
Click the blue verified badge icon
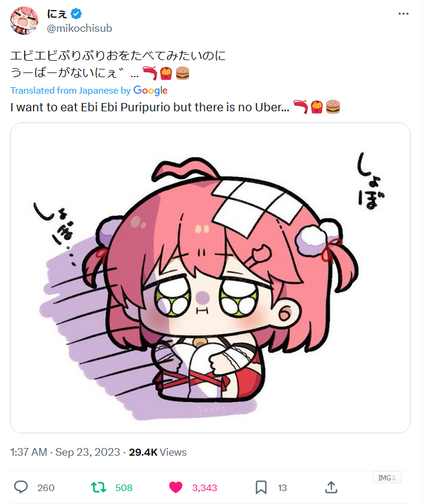[x=76, y=14]
